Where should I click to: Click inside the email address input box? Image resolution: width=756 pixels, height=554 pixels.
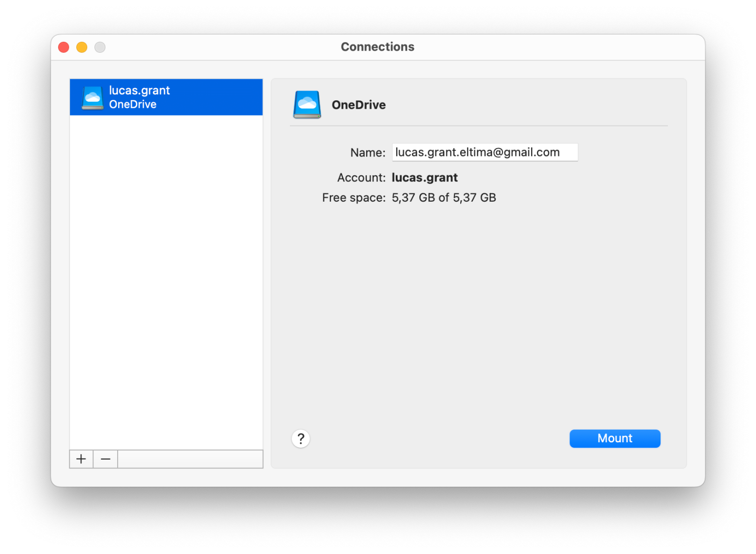coord(485,152)
